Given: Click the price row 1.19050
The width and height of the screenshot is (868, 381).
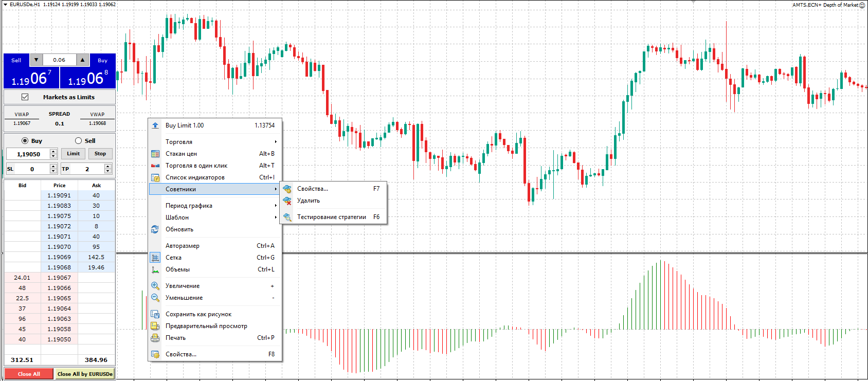Looking at the screenshot, I should click(x=59, y=339).
